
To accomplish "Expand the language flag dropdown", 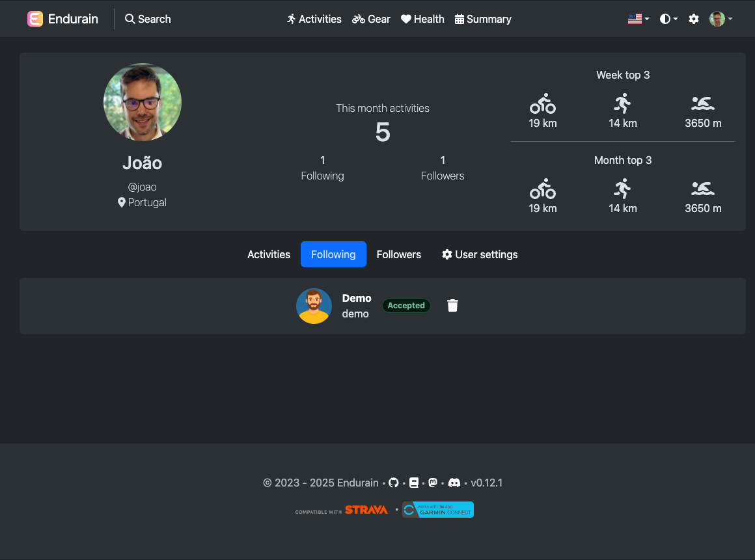I will (638, 19).
